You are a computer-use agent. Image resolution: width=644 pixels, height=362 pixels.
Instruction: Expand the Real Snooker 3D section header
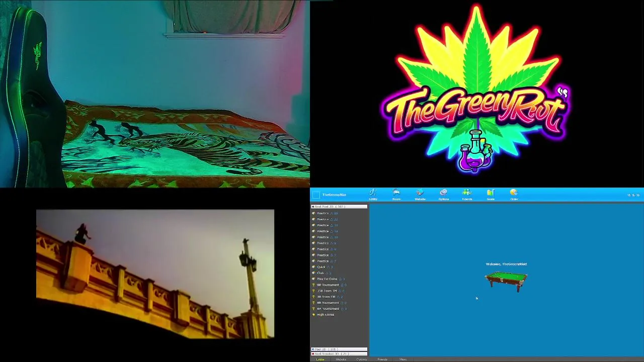tap(339, 354)
